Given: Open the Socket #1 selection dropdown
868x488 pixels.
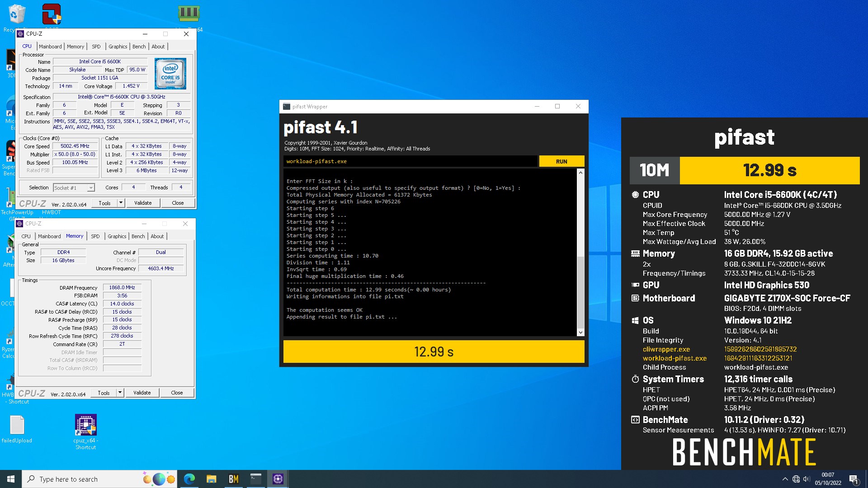Looking at the screenshot, I should coord(74,188).
